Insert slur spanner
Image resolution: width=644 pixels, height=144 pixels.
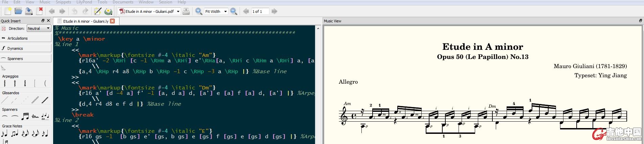pyautogui.click(x=5, y=117)
